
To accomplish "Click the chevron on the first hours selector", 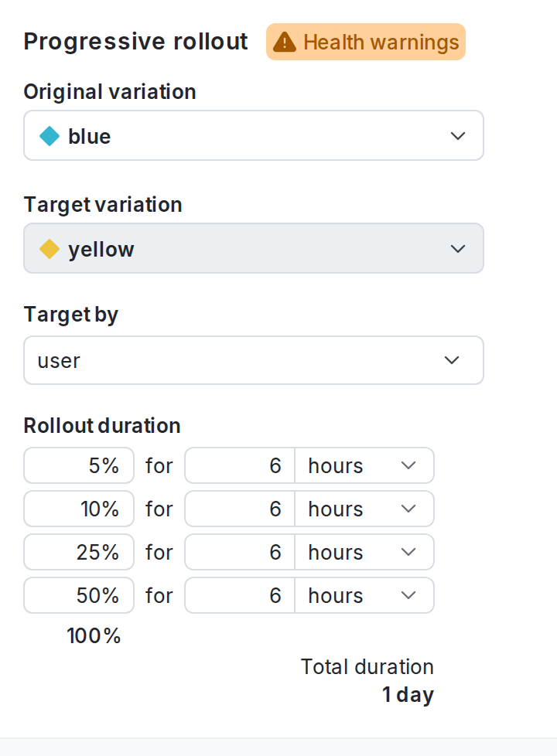I will point(410,465).
